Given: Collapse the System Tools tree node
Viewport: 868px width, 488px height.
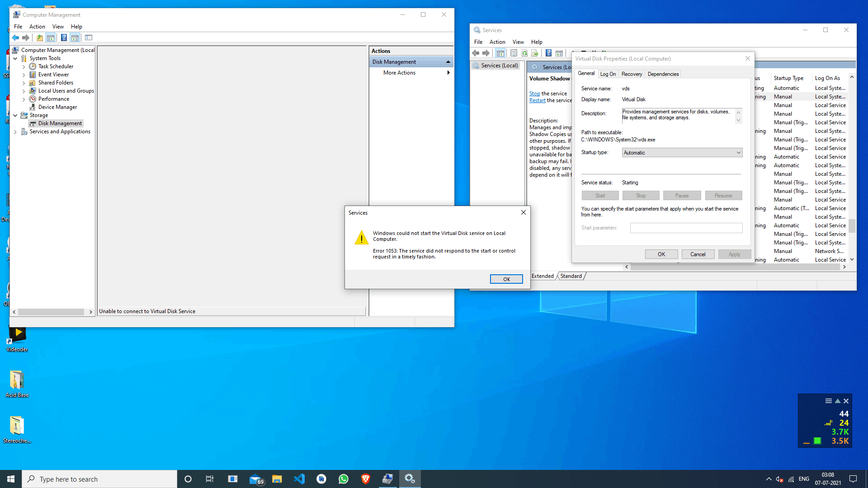Looking at the screenshot, I should [15, 58].
